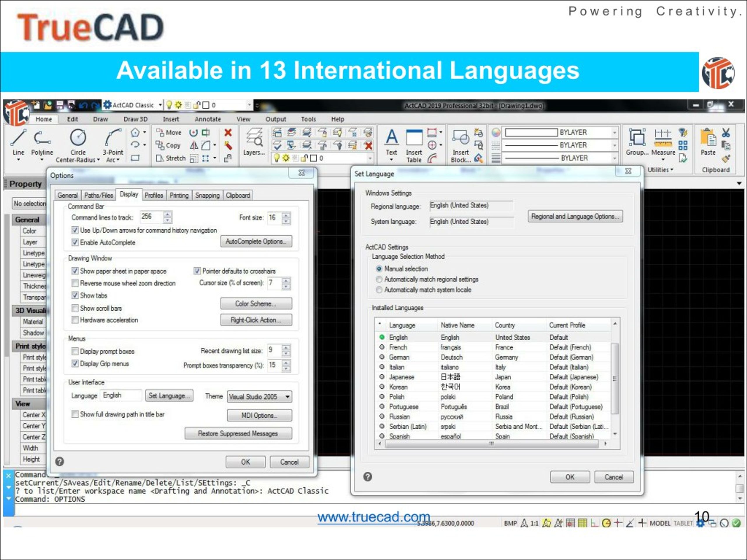Enable Reverse mouse wheel zoom direction
Screen dimensions: 747x560
tap(75, 283)
